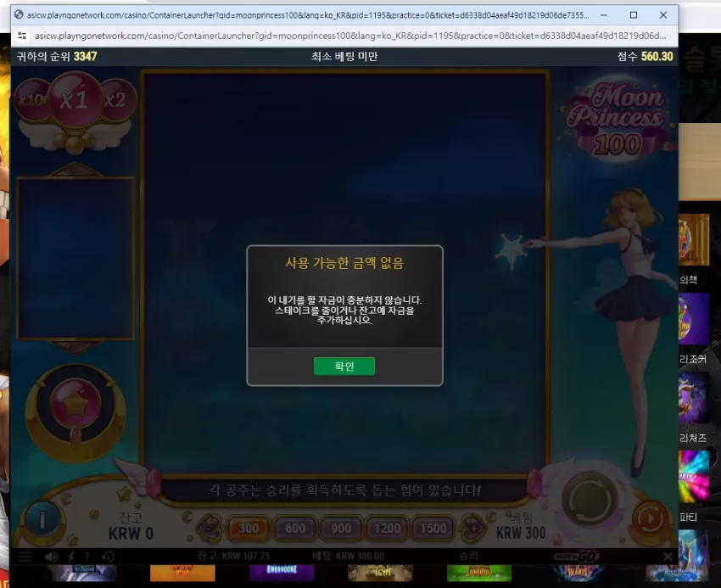Open the orange game thumbnail in the bottom row
Screen dimensions: 721x588
(x=182, y=574)
